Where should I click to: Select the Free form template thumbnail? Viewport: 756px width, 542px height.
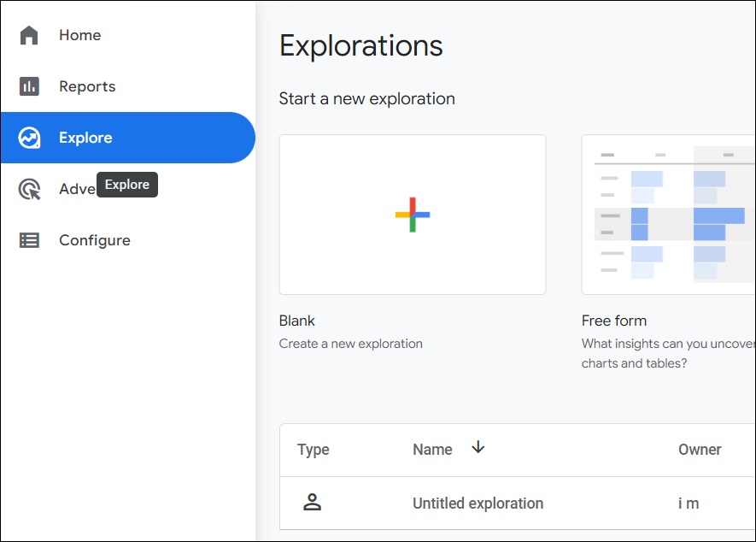(668, 215)
